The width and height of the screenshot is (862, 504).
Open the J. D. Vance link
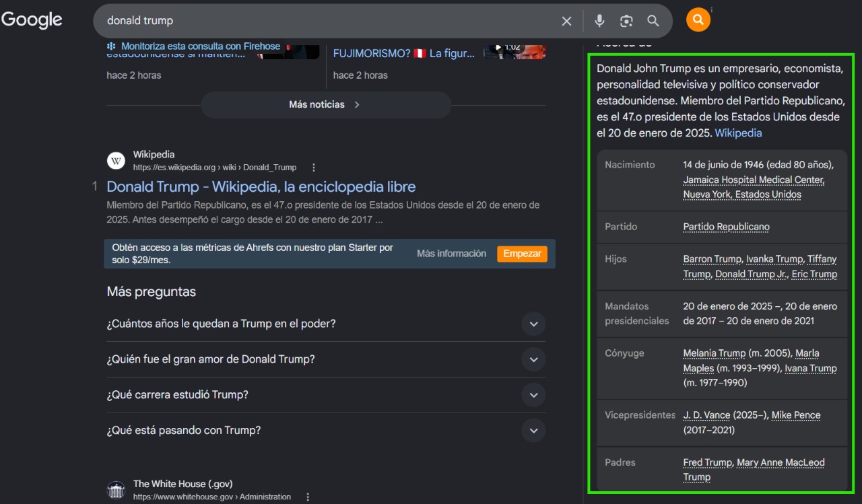(706, 415)
